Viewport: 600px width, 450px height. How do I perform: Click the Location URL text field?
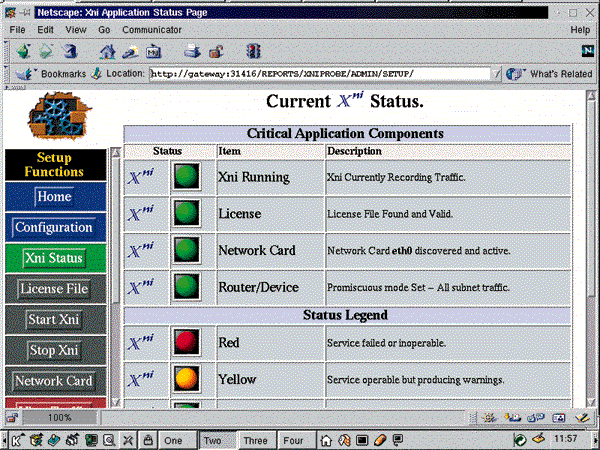(320, 73)
